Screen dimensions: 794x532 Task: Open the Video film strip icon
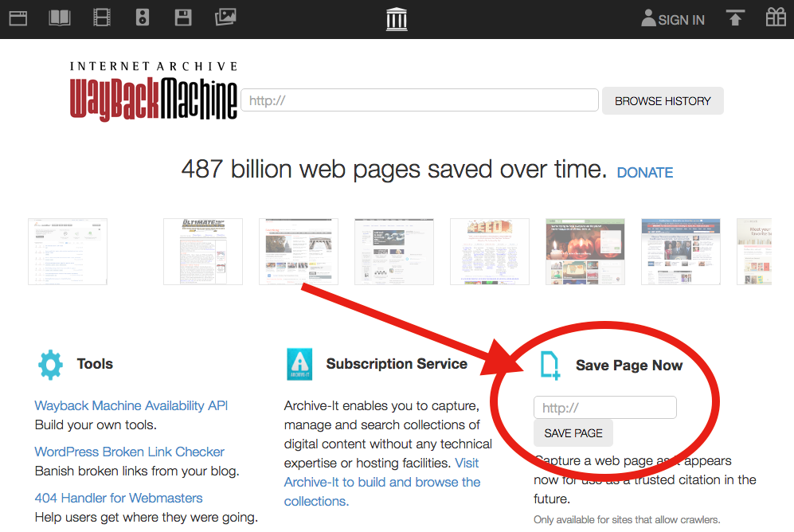(102, 18)
